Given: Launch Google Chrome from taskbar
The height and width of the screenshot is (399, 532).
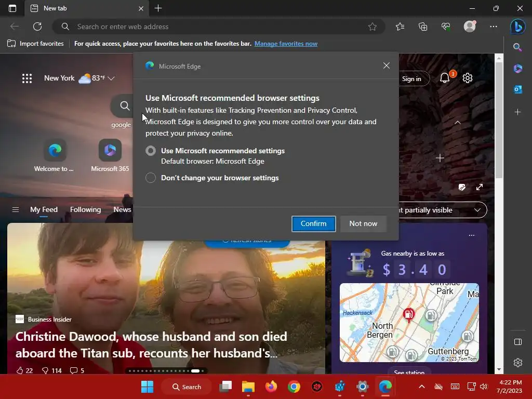Looking at the screenshot, I should [x=294, y=387].
